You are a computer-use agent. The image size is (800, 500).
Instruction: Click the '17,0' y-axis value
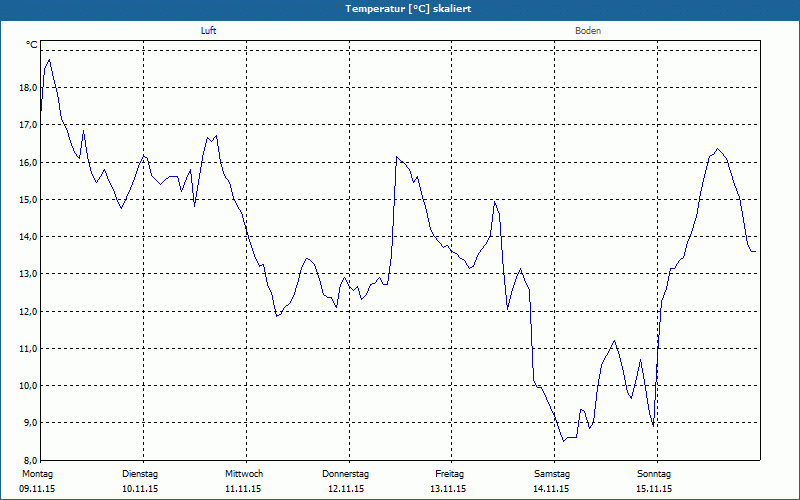pos(28,125)
